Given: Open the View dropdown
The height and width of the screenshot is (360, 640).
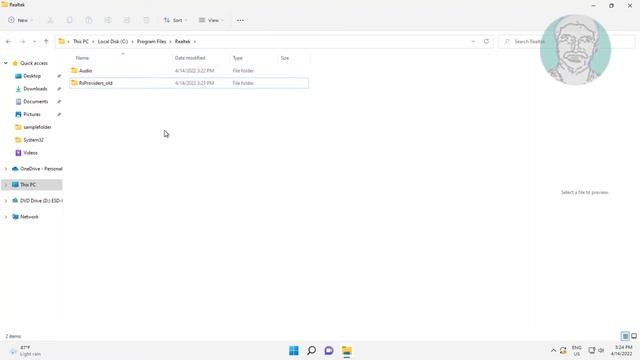Looking at the screenshot, I should point(211,20).
